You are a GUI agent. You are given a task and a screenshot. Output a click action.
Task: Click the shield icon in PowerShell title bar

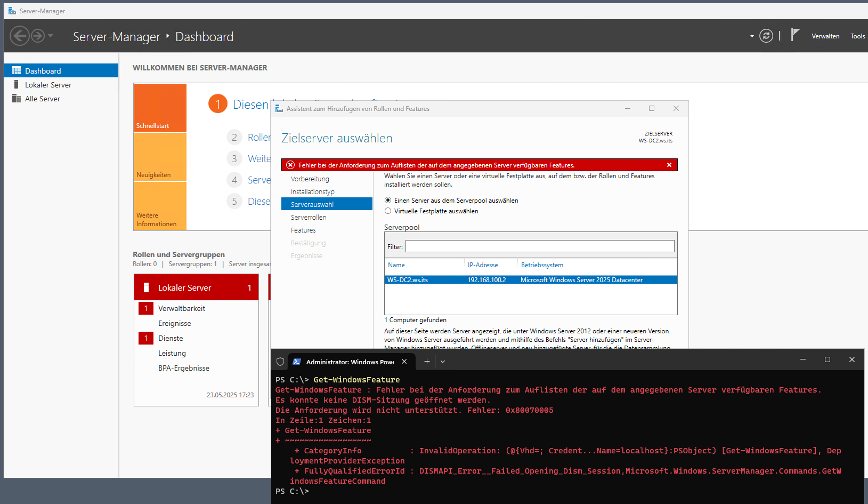[x=280, y=362]
